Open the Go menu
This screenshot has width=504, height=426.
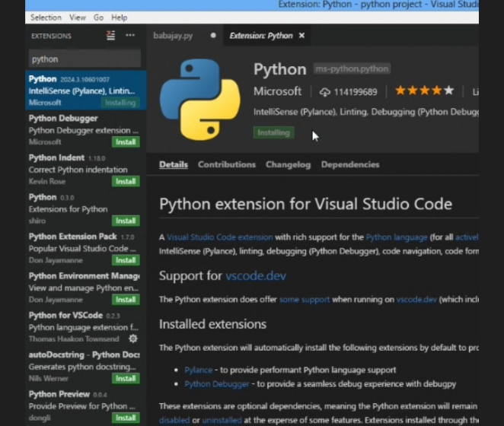coord(98,17)
